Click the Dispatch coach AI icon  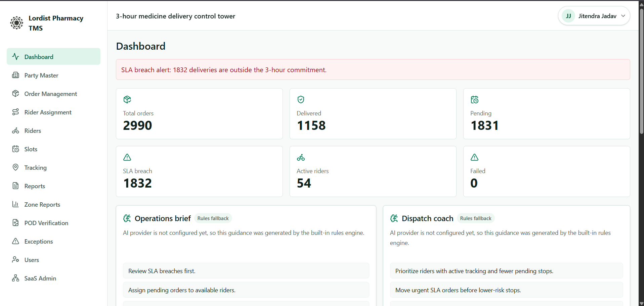point(394,218)
